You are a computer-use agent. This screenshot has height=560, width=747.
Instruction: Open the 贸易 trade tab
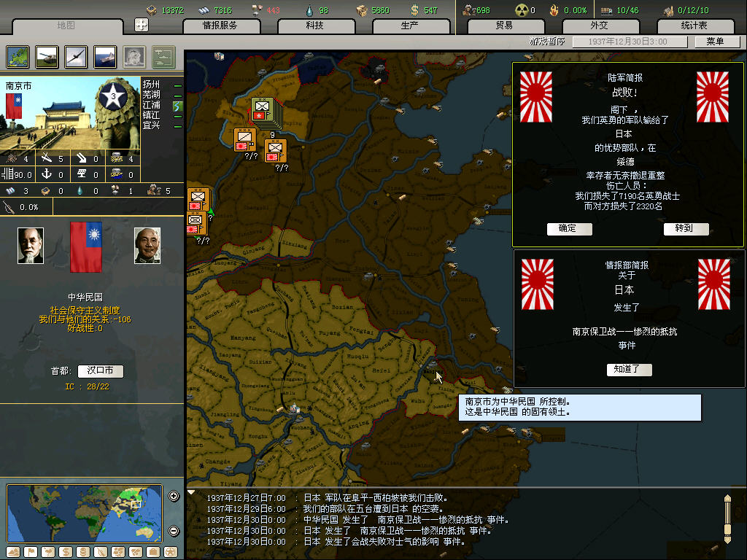pyautogui.click(x=505, y=26)
